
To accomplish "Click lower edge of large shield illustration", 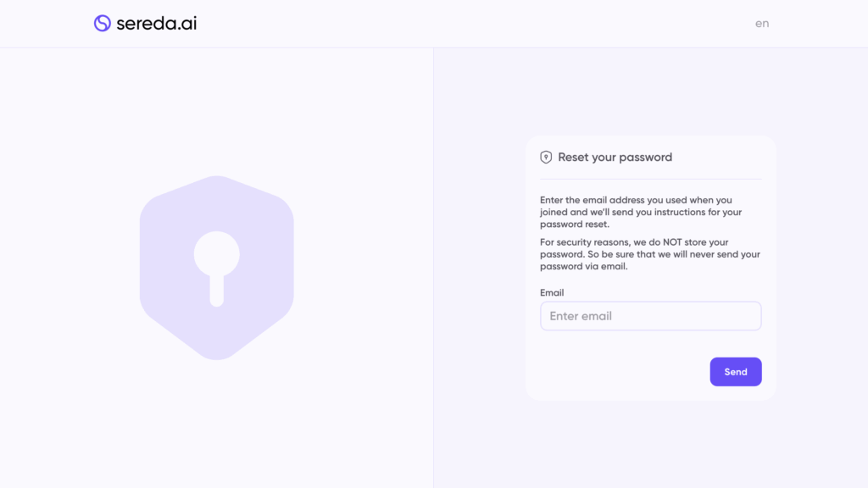I will [217, 356].
